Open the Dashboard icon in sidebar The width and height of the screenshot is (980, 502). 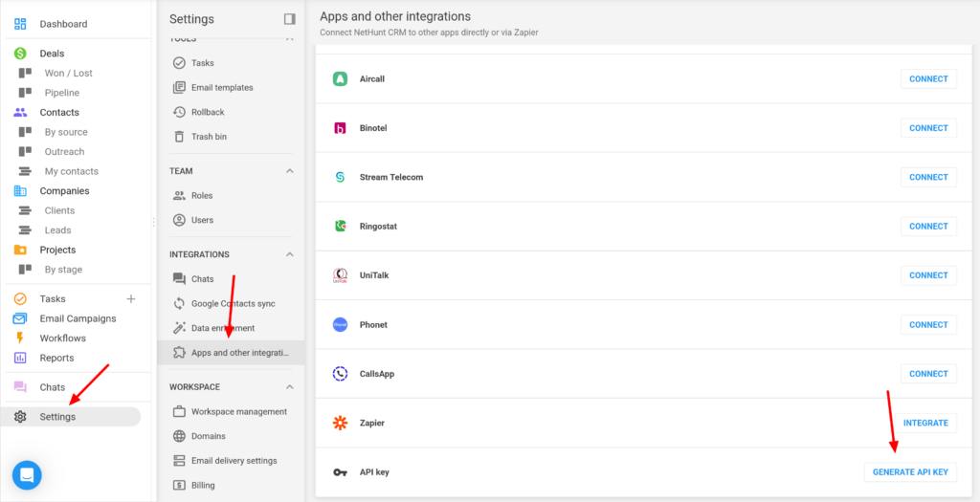point(20,24)
